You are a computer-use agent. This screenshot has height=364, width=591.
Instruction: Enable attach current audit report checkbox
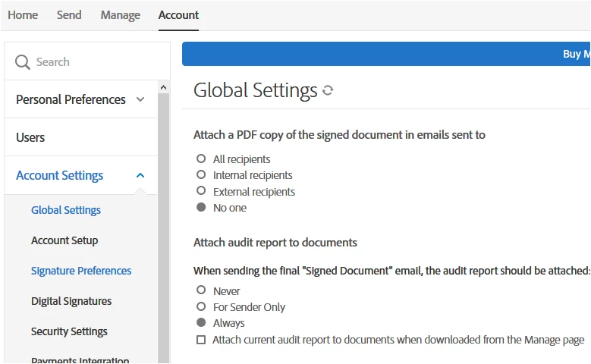click(201, 340)
